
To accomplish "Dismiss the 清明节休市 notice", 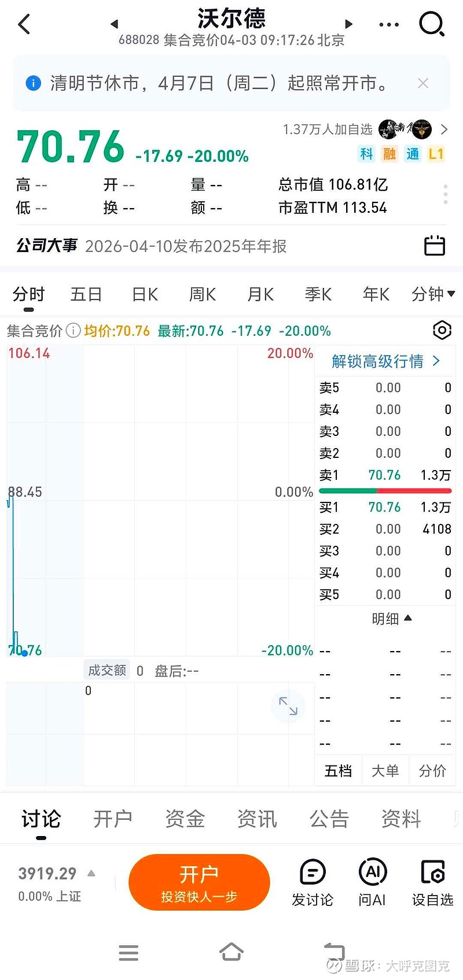I will coord(423,83).
